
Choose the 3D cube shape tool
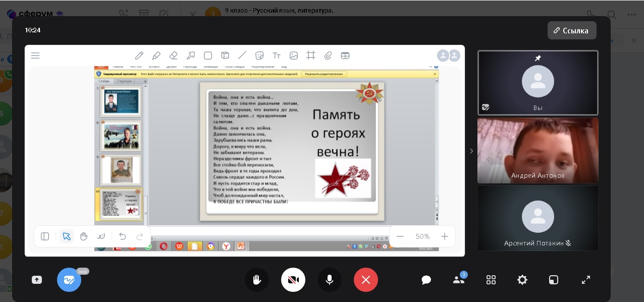point(225,56)
